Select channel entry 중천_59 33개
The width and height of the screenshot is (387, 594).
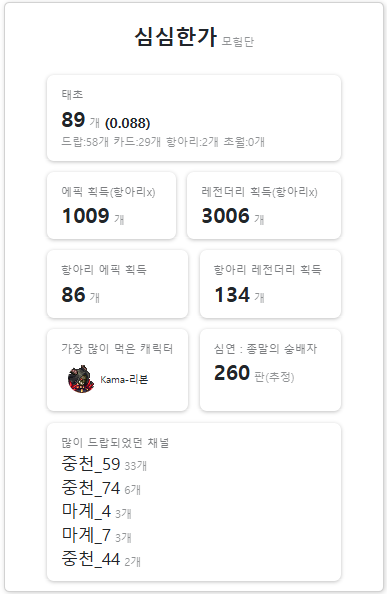[104, 464]
